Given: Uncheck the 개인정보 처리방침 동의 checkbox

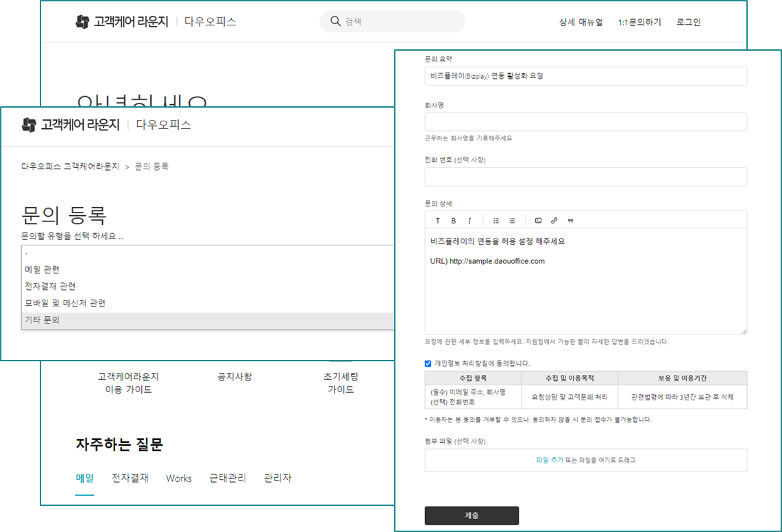Looking at the screenshot, I should 428,363.
